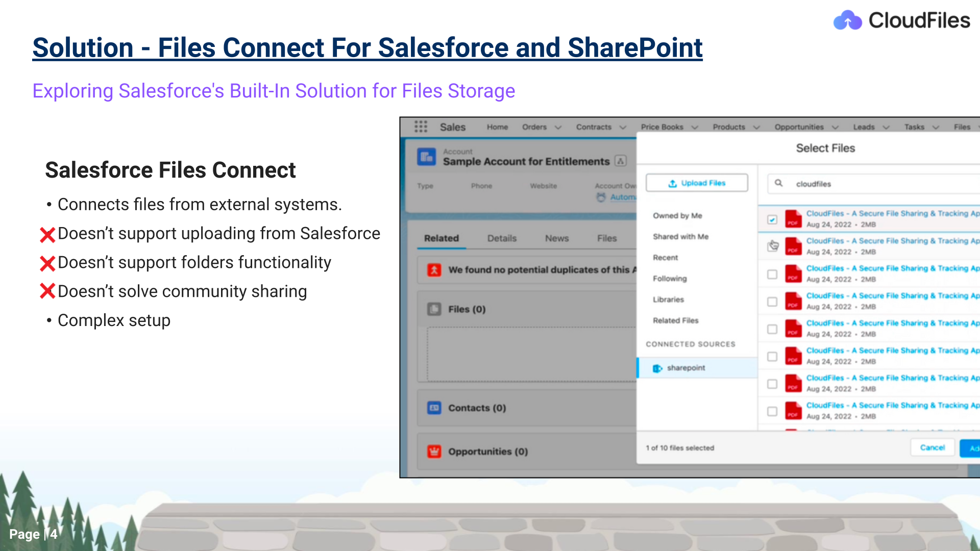Click the Select Files dialog title
980x551 pixels.
pos(825,148)
